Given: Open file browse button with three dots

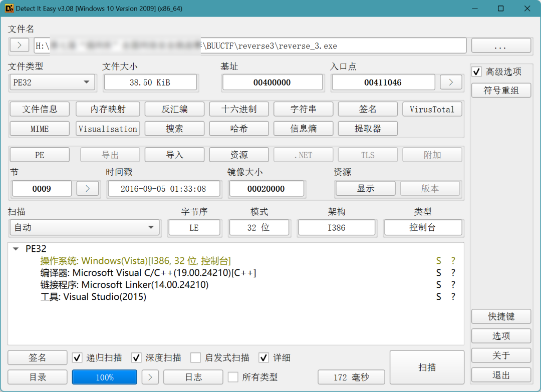Looking at the screenshot, I should click(500, 45).
